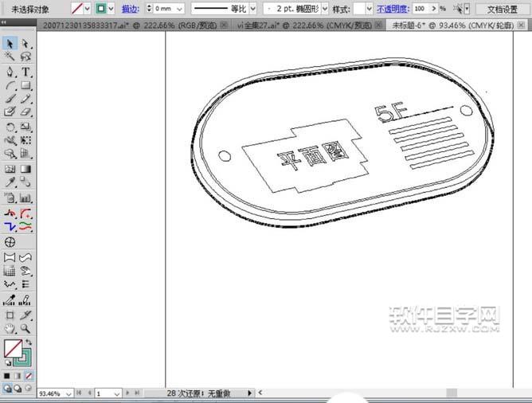Switch to 未标题-6 document tab
Image resolution: width=532 pixels, height=403 pixels.
452,25
